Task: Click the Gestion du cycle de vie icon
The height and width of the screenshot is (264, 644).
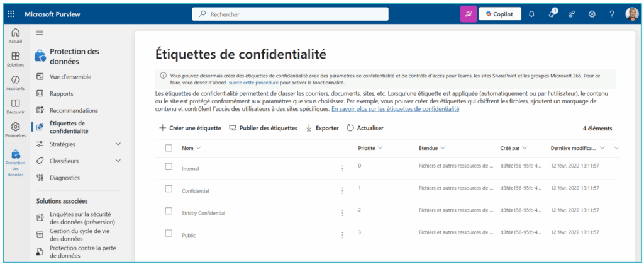Action: [40, 234]
